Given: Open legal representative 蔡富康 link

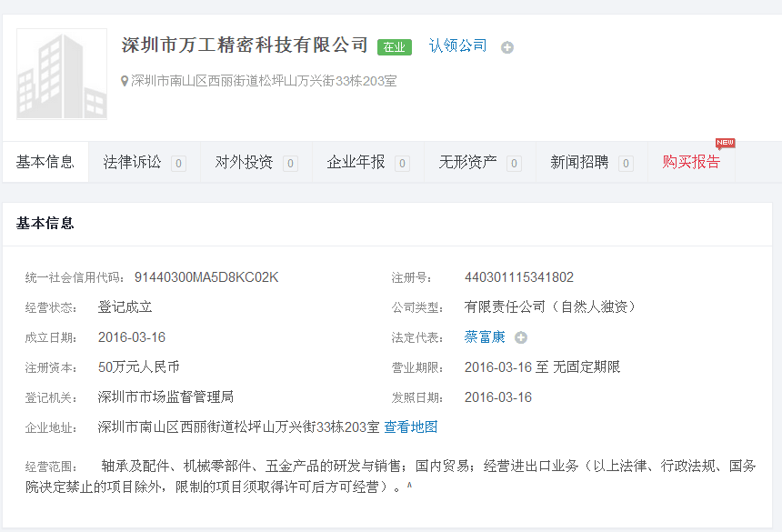Looking at the screenshot, I should pos(485,336).
